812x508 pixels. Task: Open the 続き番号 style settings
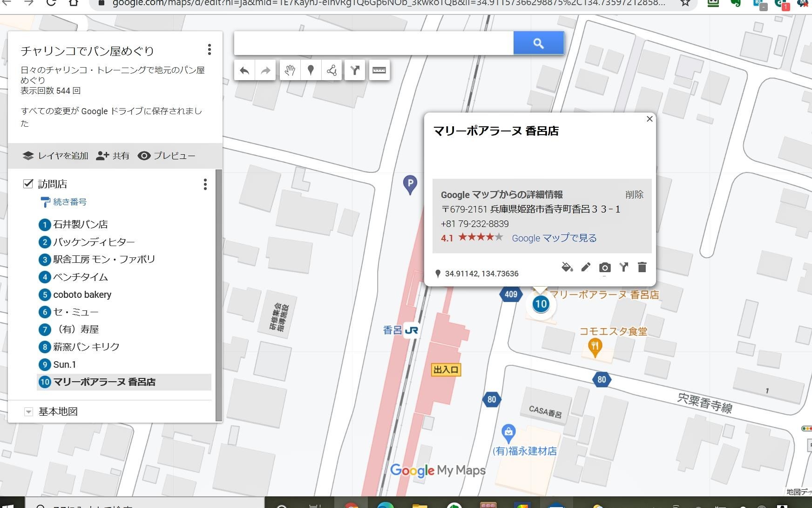point(64,202)
